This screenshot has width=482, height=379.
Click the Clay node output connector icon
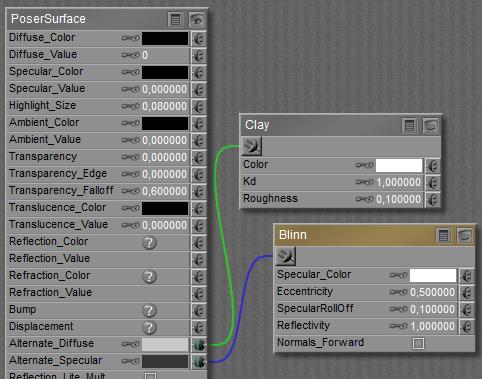pos(252,146)
